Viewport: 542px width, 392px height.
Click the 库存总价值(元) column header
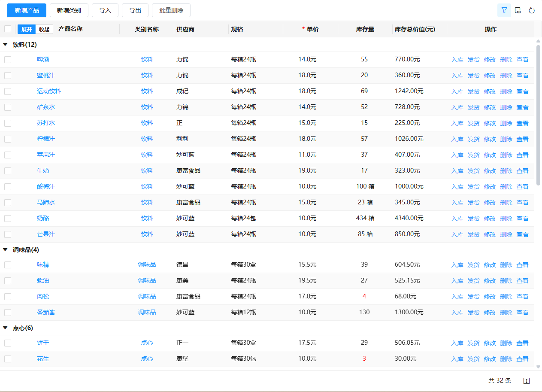(x=415, y=29)
